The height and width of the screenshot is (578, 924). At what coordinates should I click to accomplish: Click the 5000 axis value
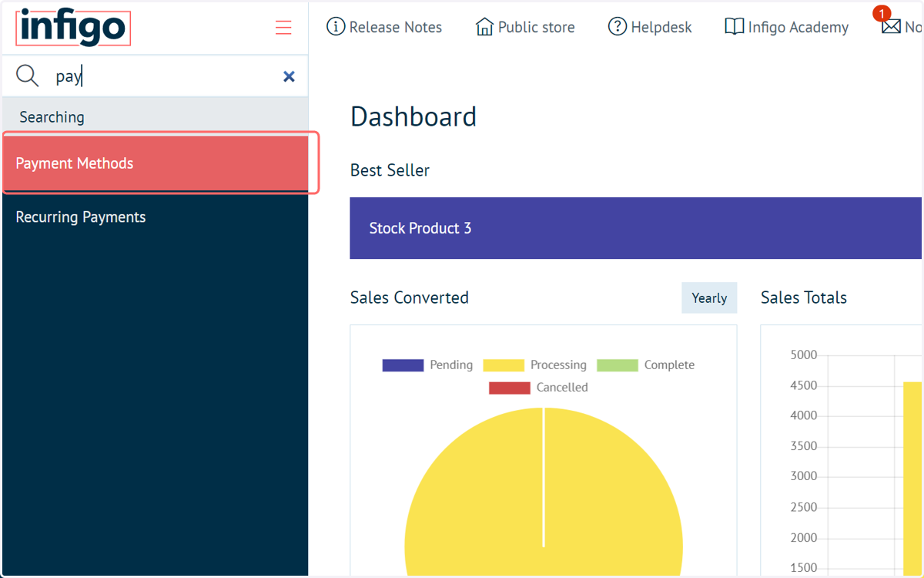804,355
